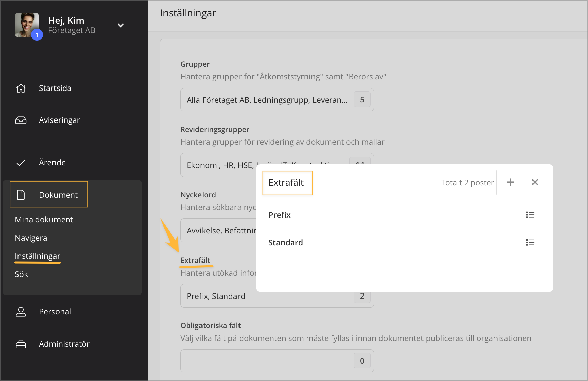Open the list icon for Prefix
Viewport: 588px width, 381px height.
click(530, 215)
